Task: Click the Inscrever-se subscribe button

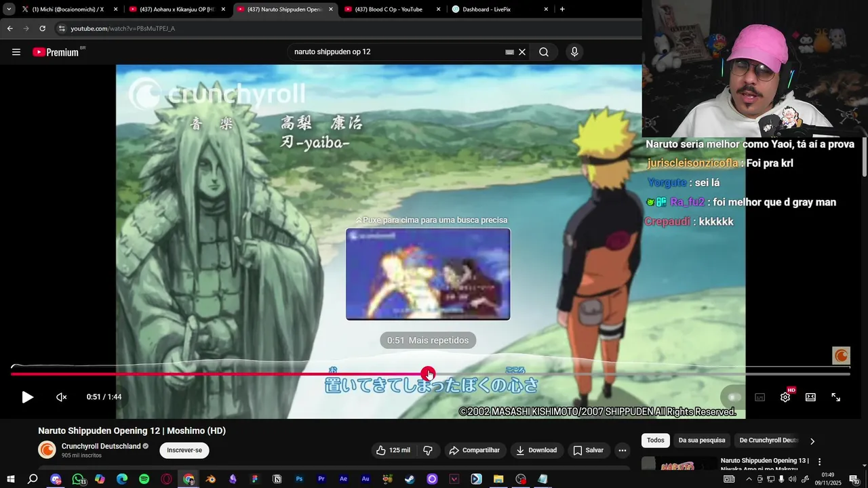Action: tap(184, 450)
